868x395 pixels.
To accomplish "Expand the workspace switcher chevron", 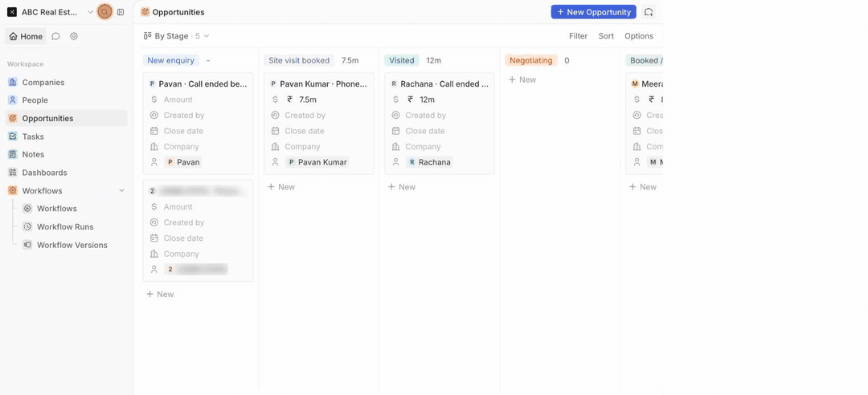I will click(x=90, y=11).
